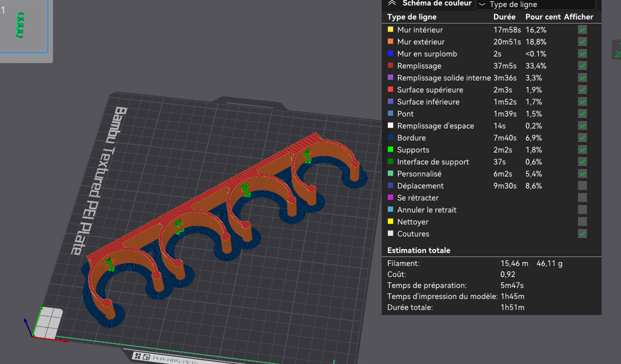Click the Coutures color swatch
The image size is (621, 364).
(x=391, y=233)
